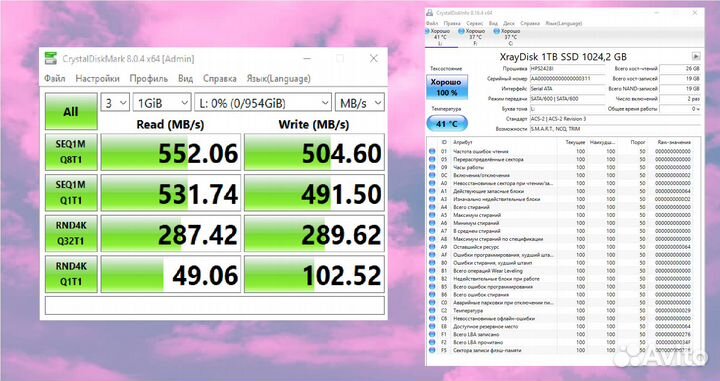Click status dot for attribute A0 row

[432, 183]
